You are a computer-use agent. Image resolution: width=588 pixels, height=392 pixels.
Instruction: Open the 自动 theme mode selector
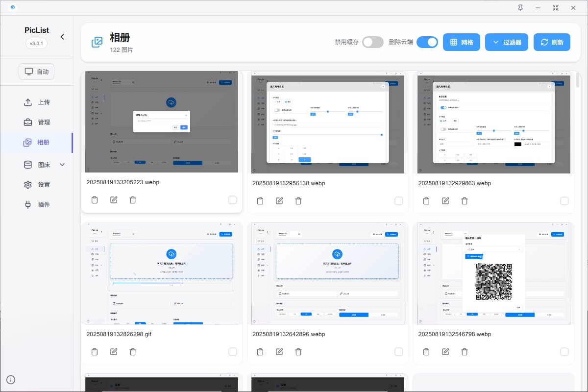pos(37,72)
